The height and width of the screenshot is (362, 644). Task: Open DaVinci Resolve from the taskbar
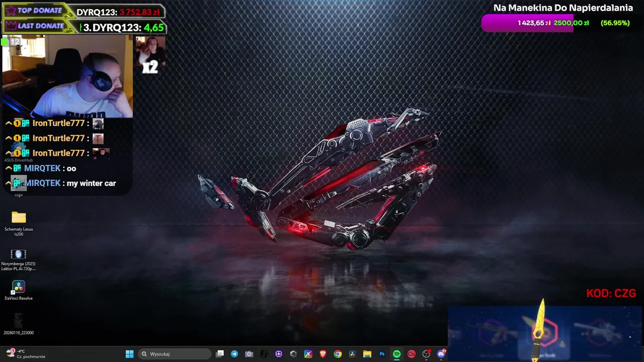[x=352, y=354]
